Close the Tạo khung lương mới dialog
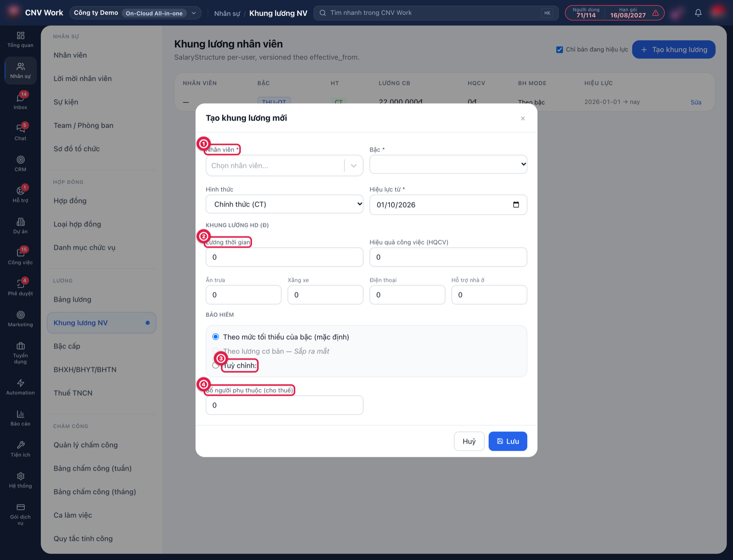This screenshot has width=733, height=560. tap(523, 118)
